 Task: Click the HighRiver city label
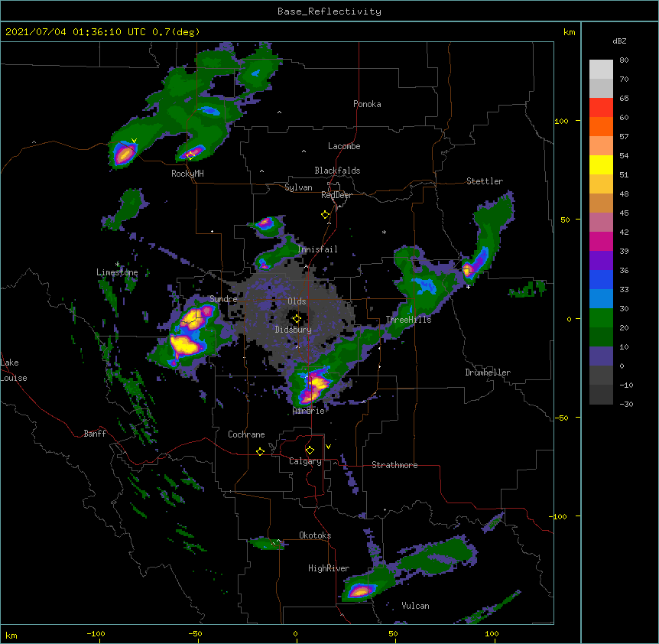coord(329,568)
